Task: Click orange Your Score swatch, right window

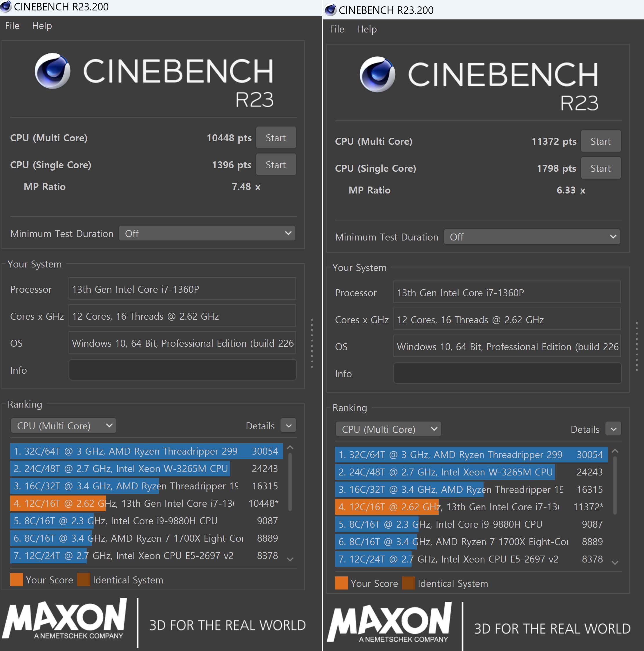Action: tap(341, 583)
